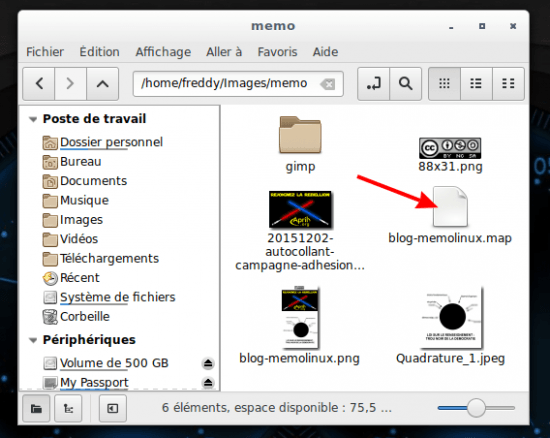Viewport: 550px width, 438px height.
Task: Switch to list view
Action: pos(476,84)
